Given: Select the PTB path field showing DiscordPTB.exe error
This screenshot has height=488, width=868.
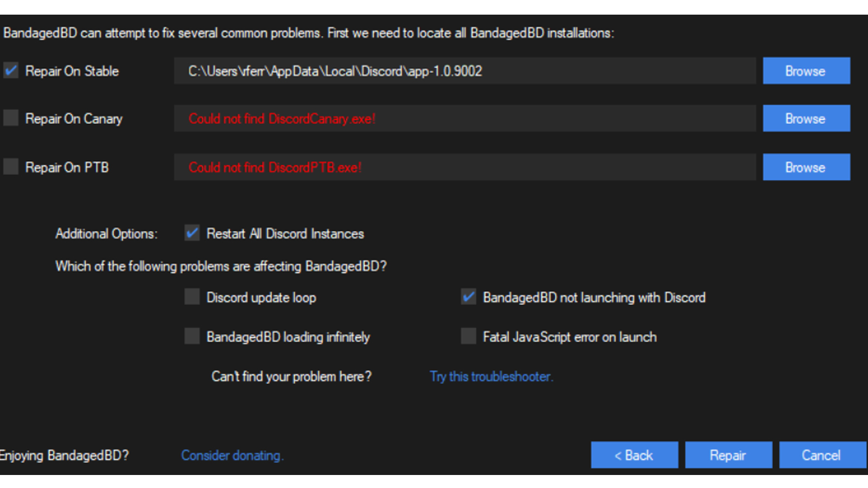Looking at the screenshot, I should pyautogui.click(x=465, y=167).
